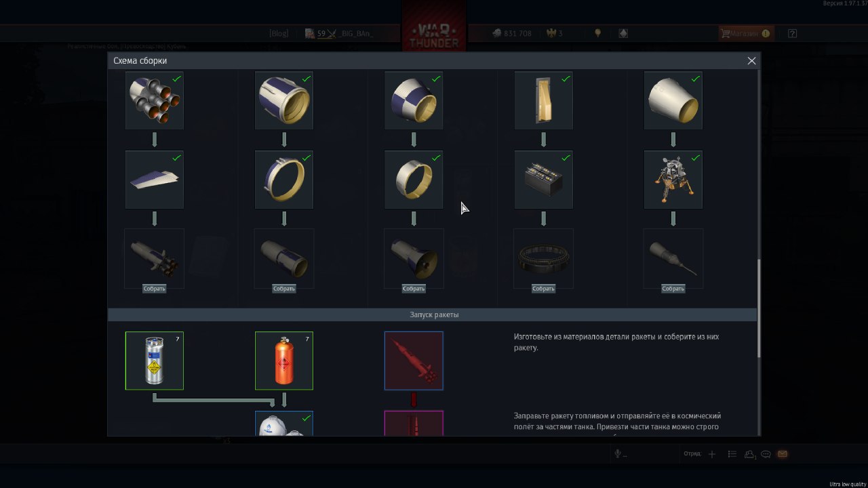Select the battery electronics box part
This screenshot has height=488, width=868.
coord(543,180)
